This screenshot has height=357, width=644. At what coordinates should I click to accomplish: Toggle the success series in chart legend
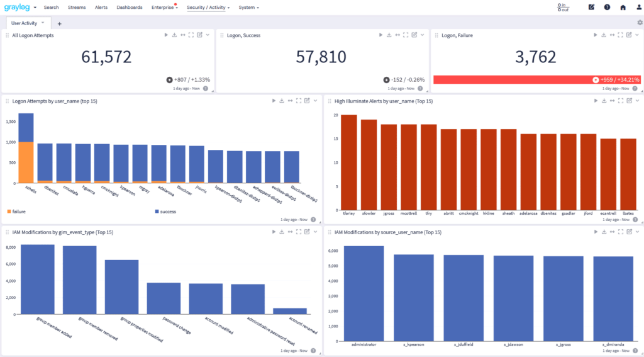tap(165, 212)
